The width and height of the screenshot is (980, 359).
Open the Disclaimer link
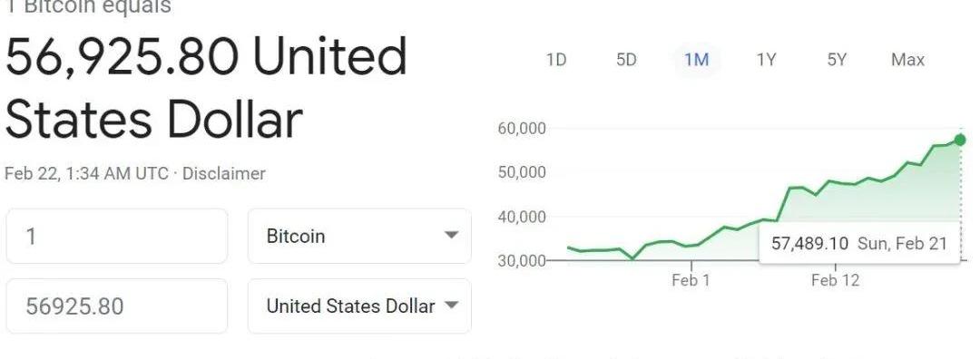pyautogui.click(x=224, y=173)
